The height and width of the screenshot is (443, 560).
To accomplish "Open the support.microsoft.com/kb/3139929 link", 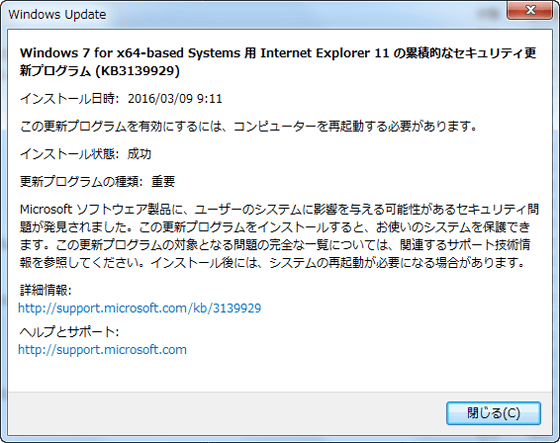I will (140, 308).
